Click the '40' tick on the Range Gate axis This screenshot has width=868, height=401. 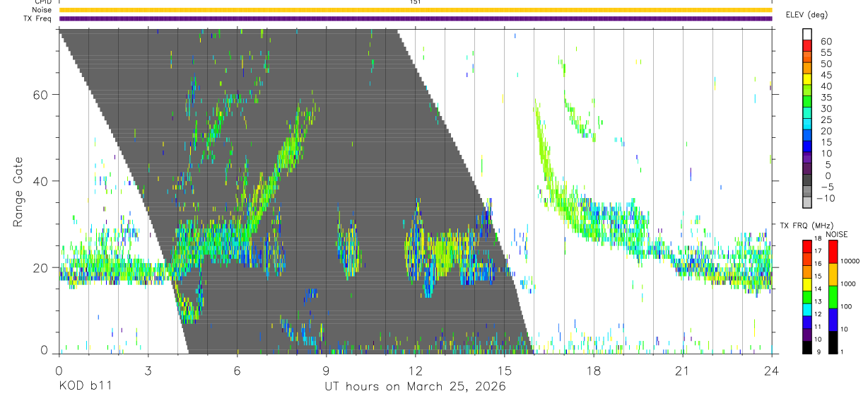tap(42, 181)
